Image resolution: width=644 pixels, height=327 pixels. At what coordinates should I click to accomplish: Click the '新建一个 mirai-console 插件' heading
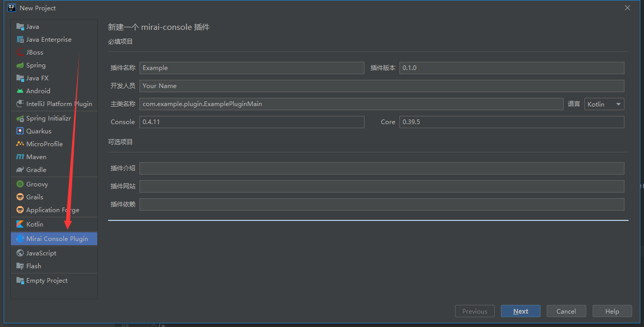[x=159, y=27]
